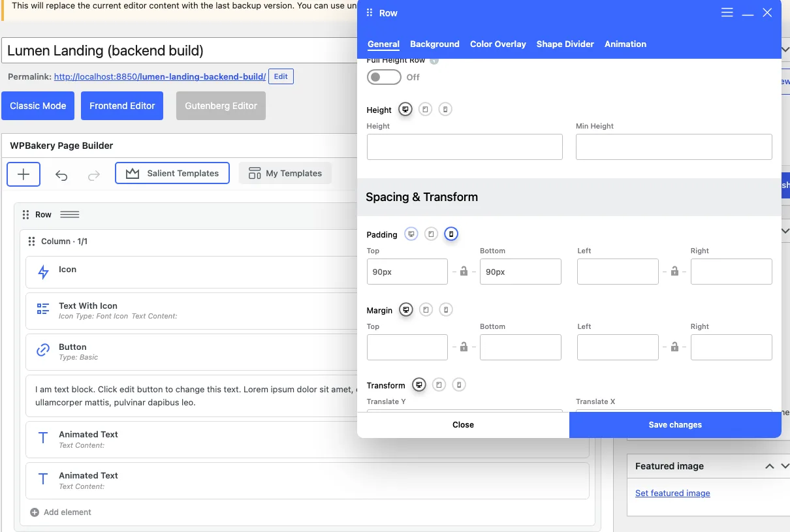790x532 pixels.
Task: Select tablet device for Height
Action: point(425,109)
